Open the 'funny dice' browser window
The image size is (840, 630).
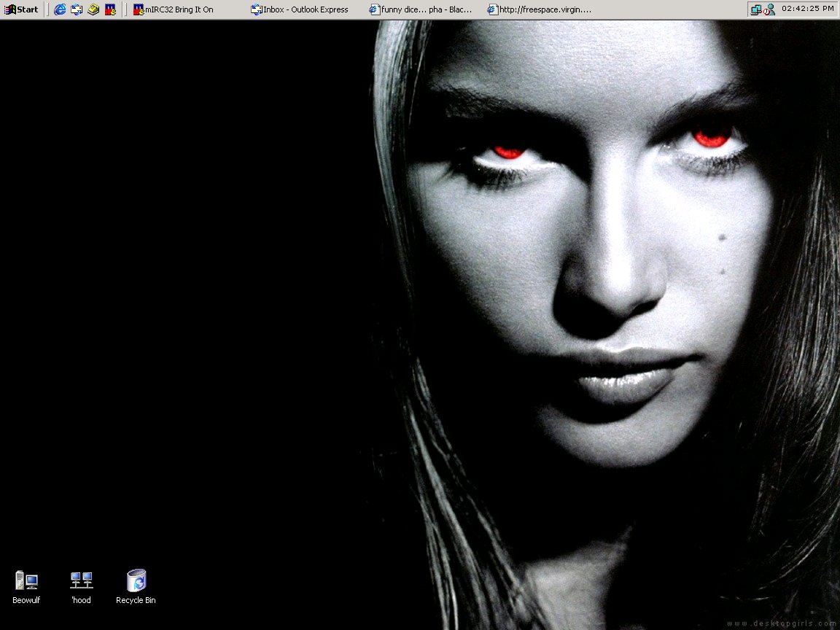[x=423, y=9]
